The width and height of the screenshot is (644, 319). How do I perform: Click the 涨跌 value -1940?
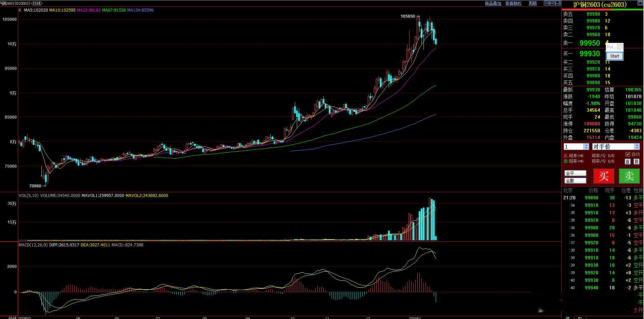593,96
